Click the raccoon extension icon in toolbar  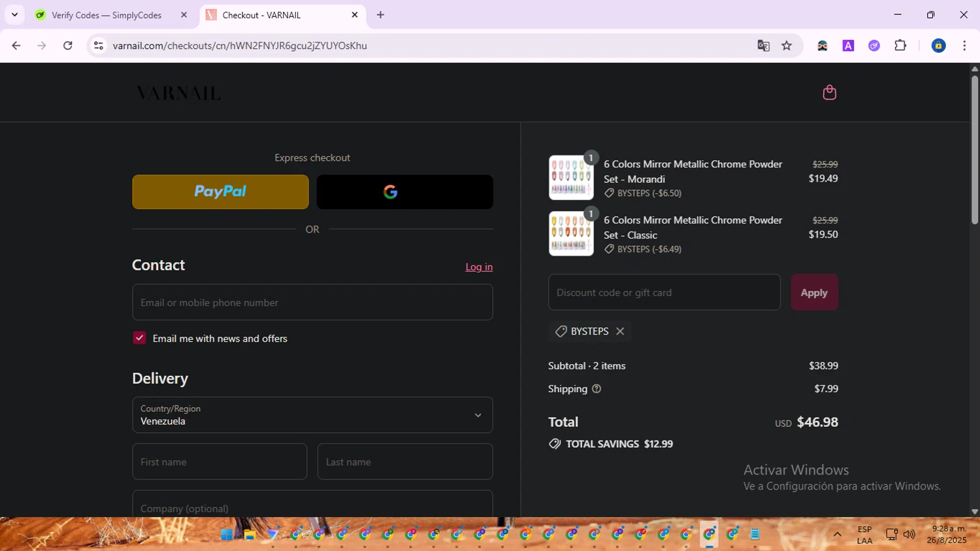point(823,46)
